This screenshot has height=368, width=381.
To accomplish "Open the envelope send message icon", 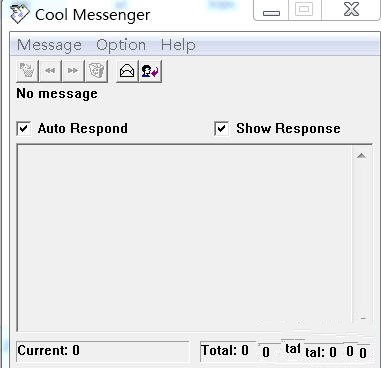I will pos(127,71).
